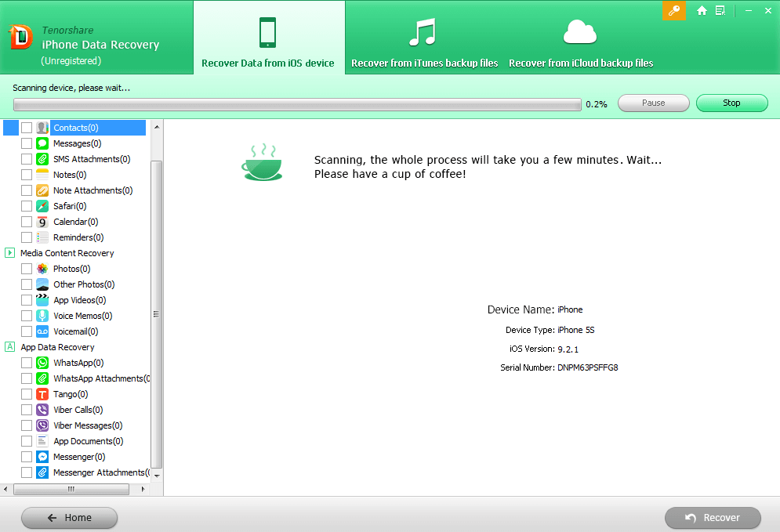The width and height of the screenshot is (780, 532).
Task: Click the App Videos clapperboard icon
Action: tap(42, 300)
